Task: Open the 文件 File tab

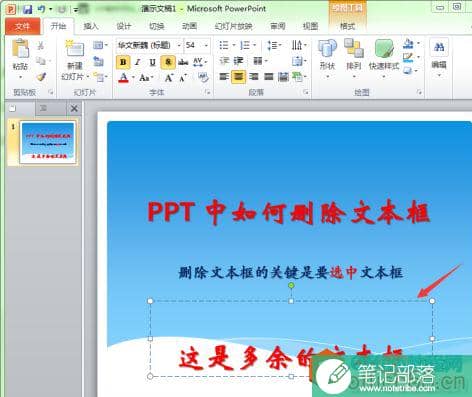Action: tap(22, 26)
